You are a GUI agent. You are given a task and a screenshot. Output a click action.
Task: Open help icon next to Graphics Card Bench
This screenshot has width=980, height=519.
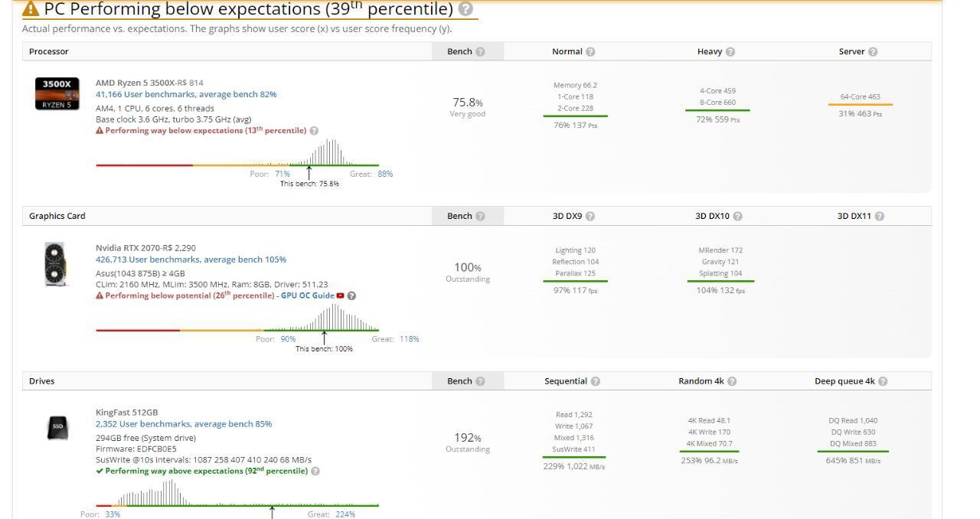click(480, 217)
